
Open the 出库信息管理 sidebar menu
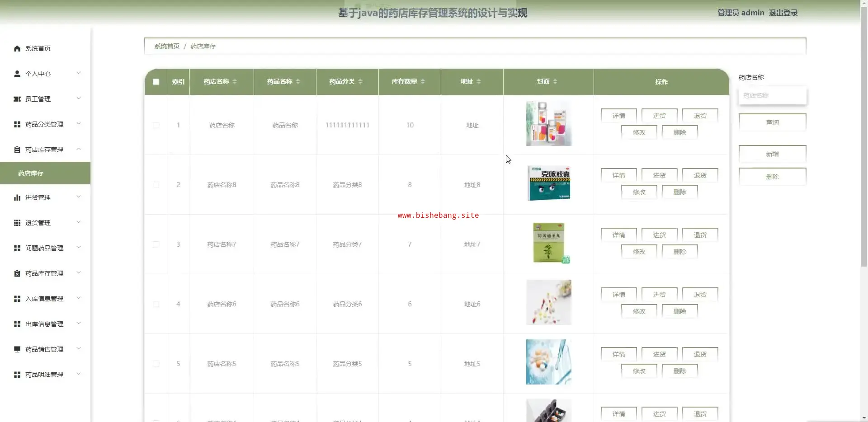point(45,324)
